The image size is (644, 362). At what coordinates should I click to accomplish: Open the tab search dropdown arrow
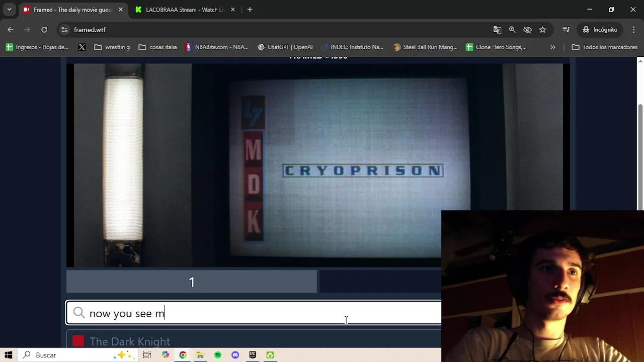pyautogui.click(x=9, y=10)
